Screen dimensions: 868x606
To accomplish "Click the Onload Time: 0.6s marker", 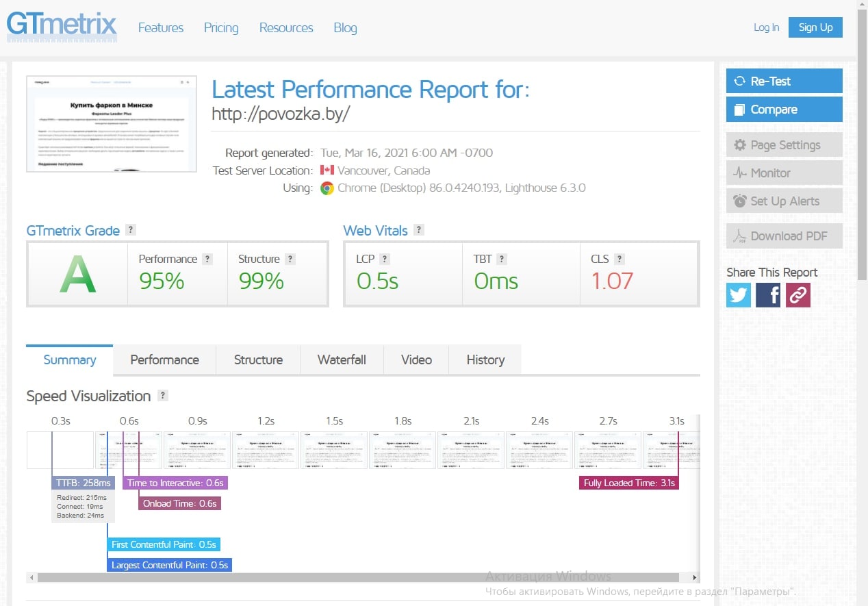I will coord(179,503).
